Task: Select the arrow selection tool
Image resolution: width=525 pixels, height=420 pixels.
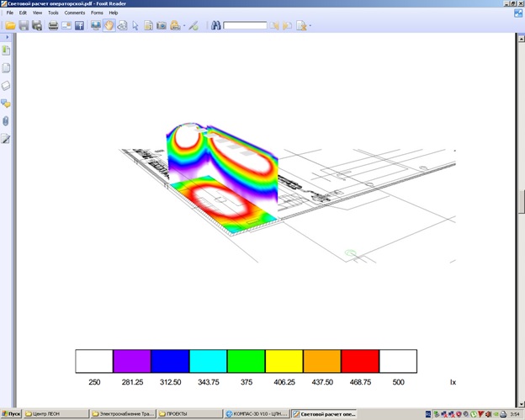Action: coord(135,25)
